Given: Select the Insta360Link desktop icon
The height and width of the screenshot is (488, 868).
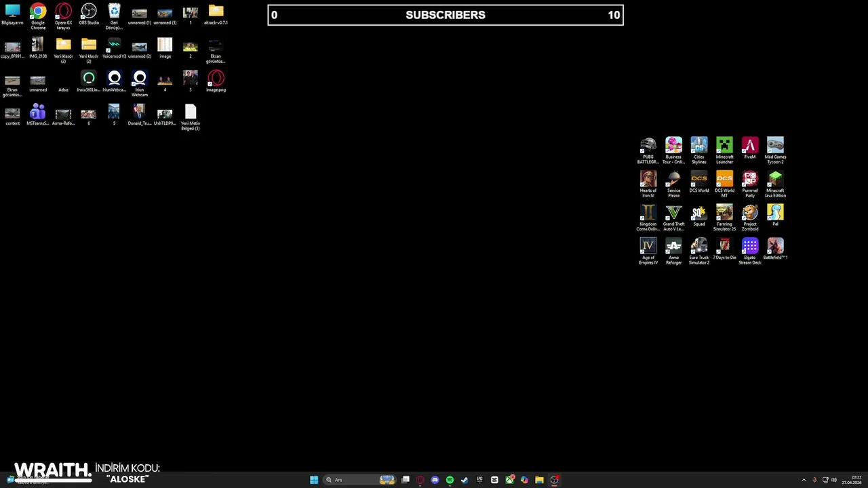Looking at the screenshot, I should (89, 82).
